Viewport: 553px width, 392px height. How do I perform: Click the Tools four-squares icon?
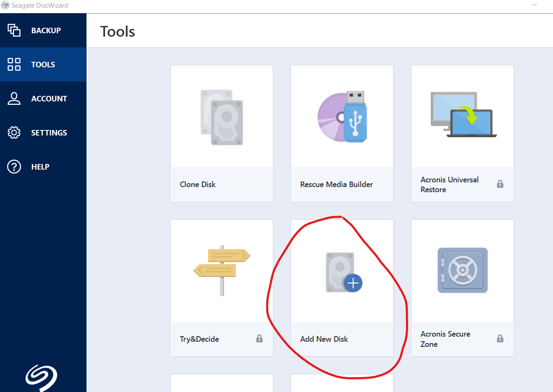tap(14, 64)
